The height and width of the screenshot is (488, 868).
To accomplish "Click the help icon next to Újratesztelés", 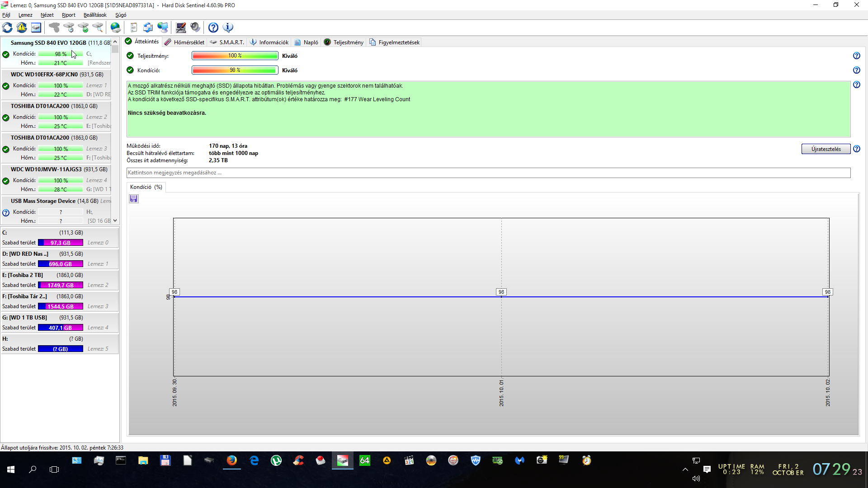I will click(x=857, y=149).
